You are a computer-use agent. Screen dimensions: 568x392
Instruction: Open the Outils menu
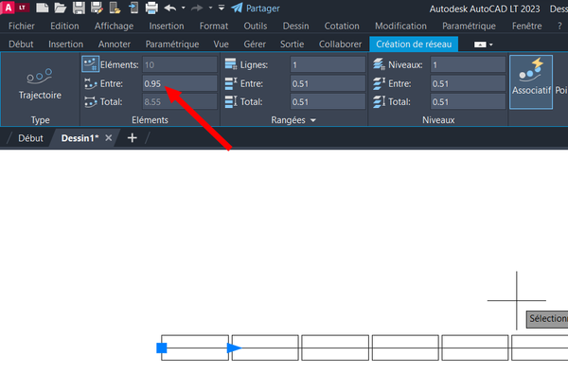[256, 27]
